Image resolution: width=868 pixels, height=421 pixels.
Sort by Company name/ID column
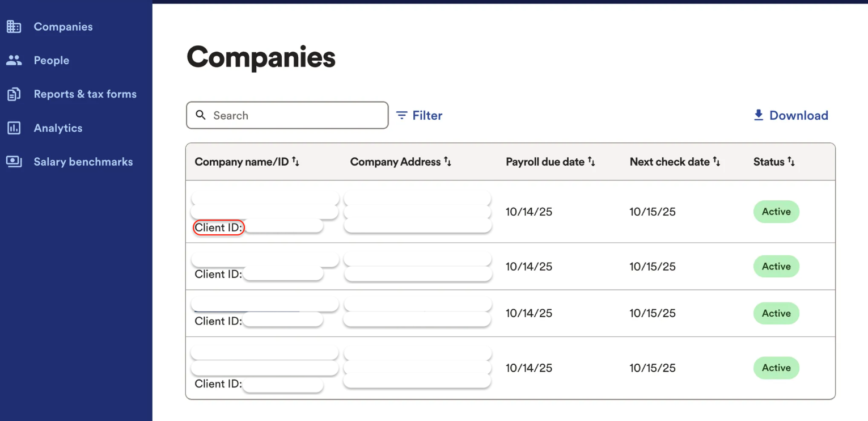point(295,162)
